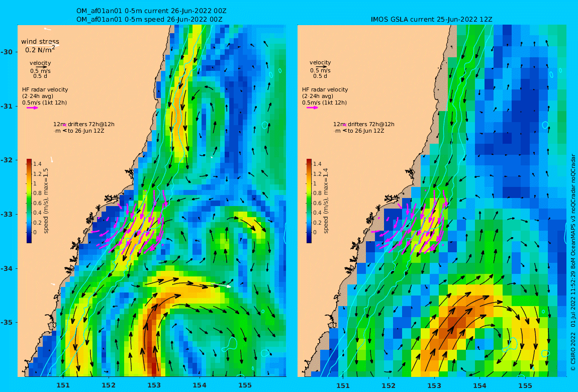Click the right map speed colorbar
Viewport: 578px width, 392px height.
click(x=309, y=201)
